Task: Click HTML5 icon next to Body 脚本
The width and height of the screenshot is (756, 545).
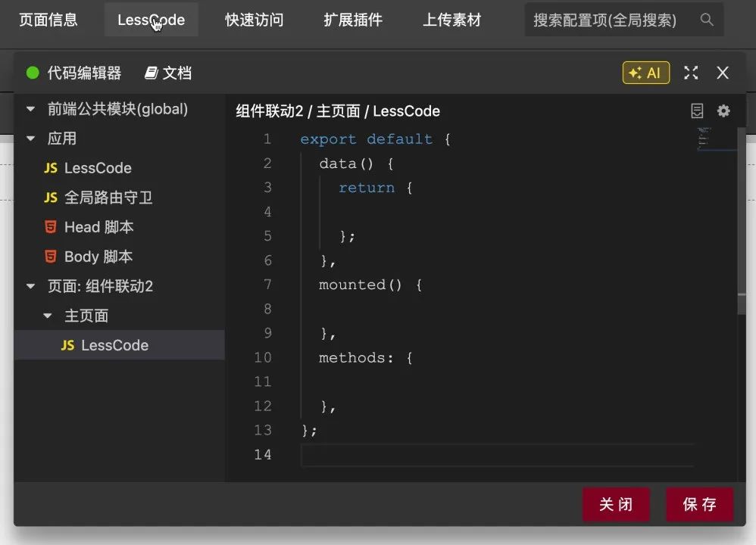Action: click(x=51, y=257)
